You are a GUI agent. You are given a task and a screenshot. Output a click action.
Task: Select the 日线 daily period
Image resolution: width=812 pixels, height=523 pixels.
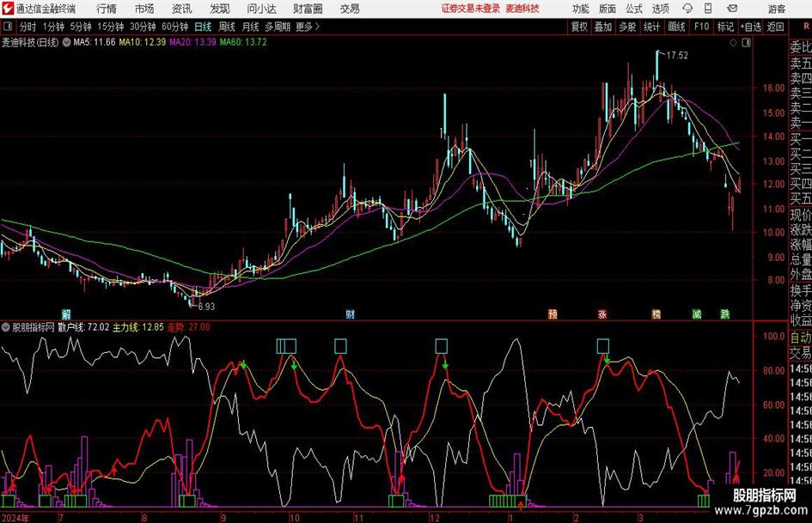pos(203,27)
